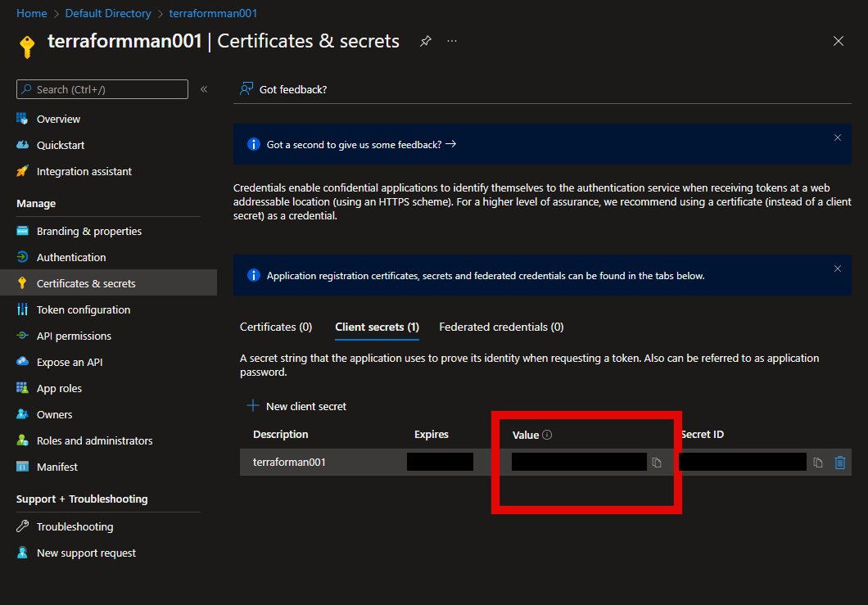Click the Expose an API cloud icon

click(x=22, y=362)
